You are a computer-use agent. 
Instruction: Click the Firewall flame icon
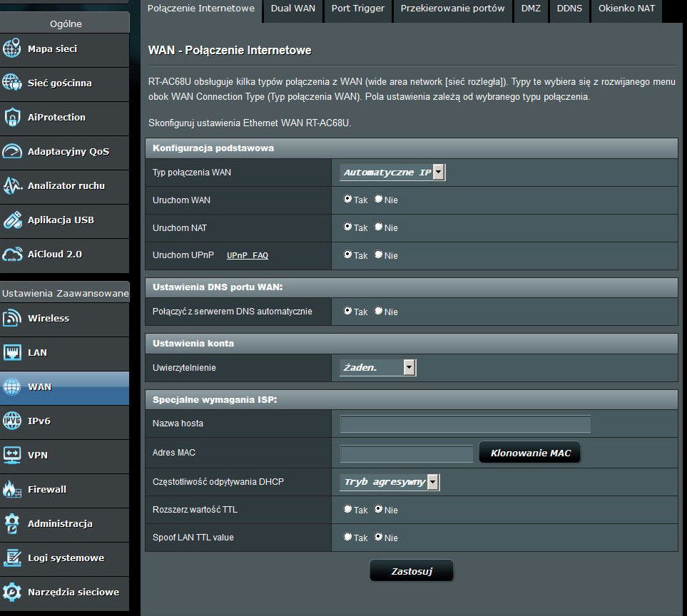pos(12,489)
